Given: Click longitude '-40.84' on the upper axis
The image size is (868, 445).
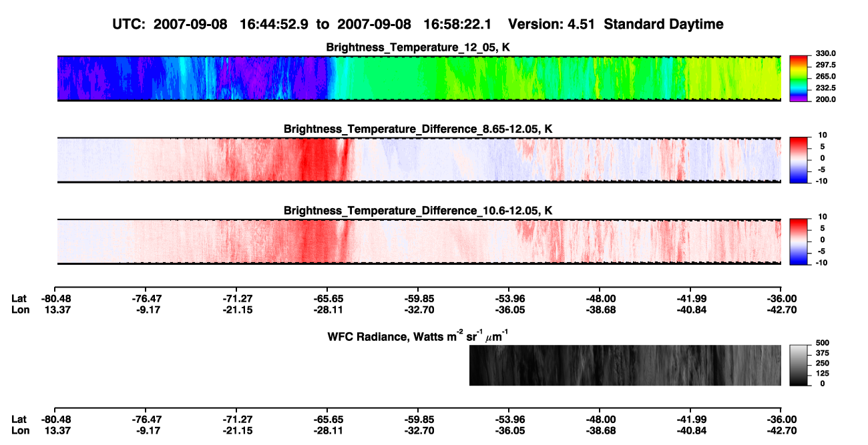Looking at the screenshot, I should tap(690, 310).
